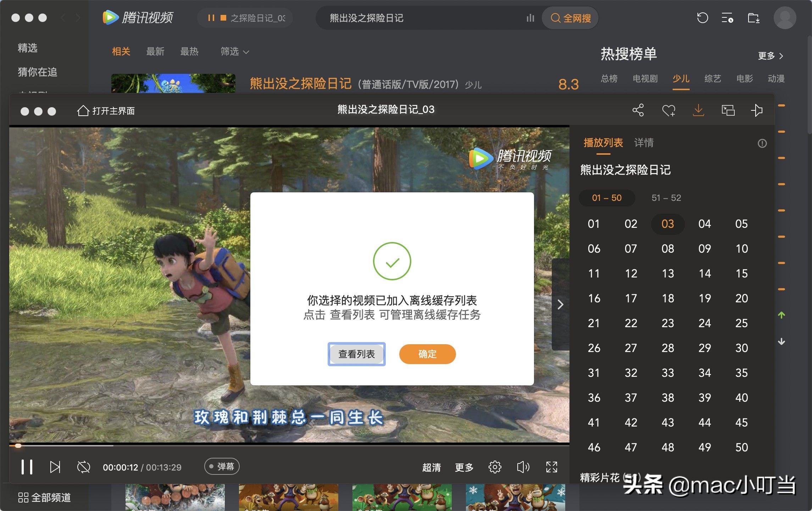The height and width of the screenshot is (511, 812).
Task: Open the 超清 quality selector
Action: tap(431, 467)
